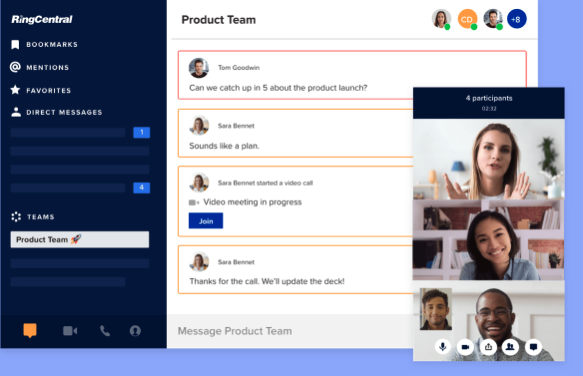The image size is (583, 376).
Task: Click Tom Goodwin's avatar in first message
Action: click(199, 68)
